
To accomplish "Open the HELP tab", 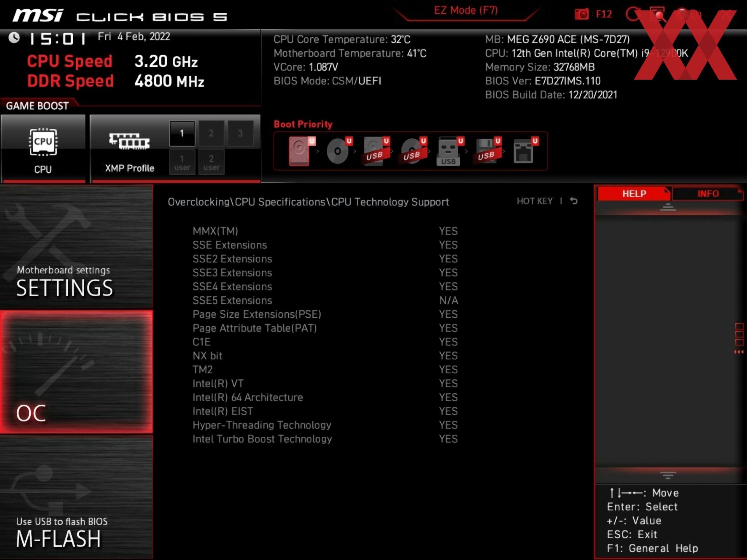I will click(x=634, y=194).
